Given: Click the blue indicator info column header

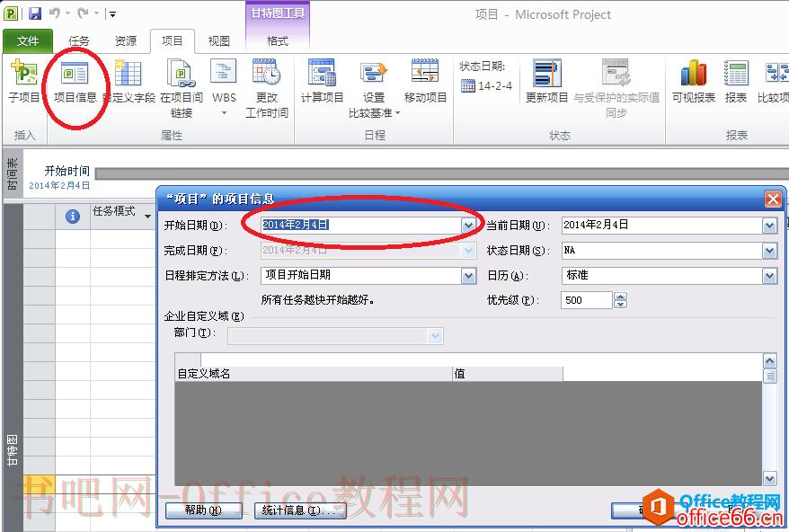Looking at the screenshot, I should click(x=73, y=217).
